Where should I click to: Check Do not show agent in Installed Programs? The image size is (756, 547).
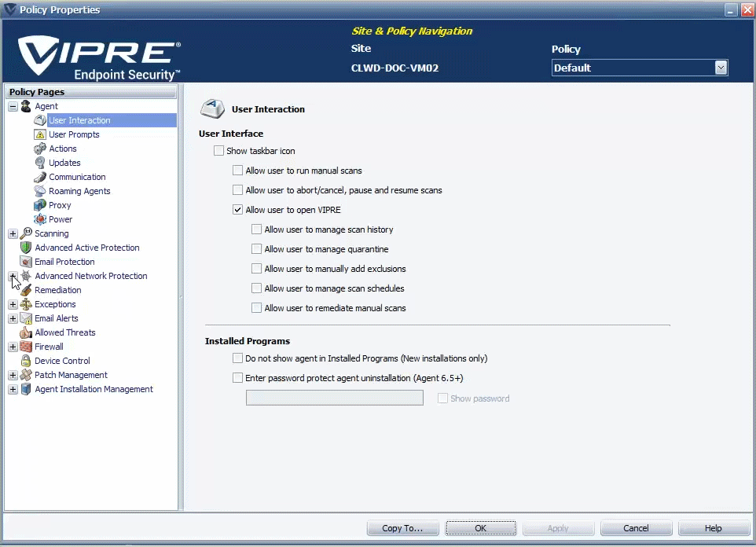237,358
